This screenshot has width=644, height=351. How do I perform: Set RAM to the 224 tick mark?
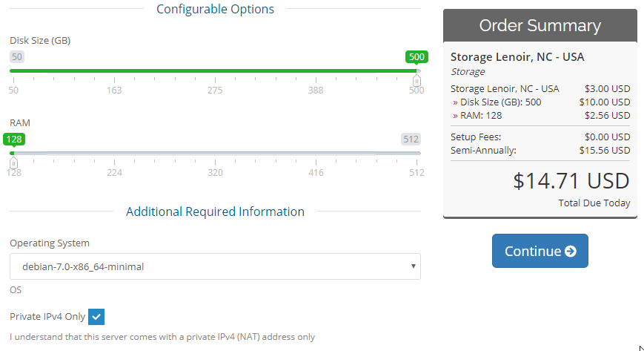pyautogui.click(x=114, y=154)
